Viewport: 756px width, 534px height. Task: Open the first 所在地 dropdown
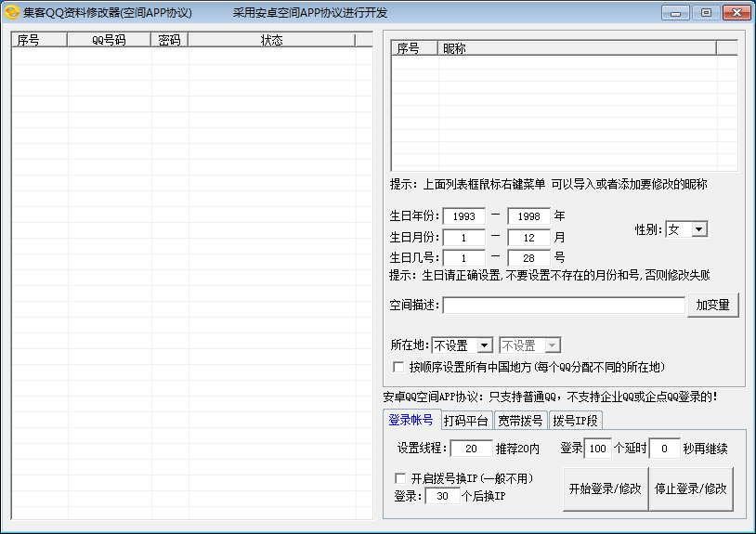pyautogui.click(x=463, y=345)
